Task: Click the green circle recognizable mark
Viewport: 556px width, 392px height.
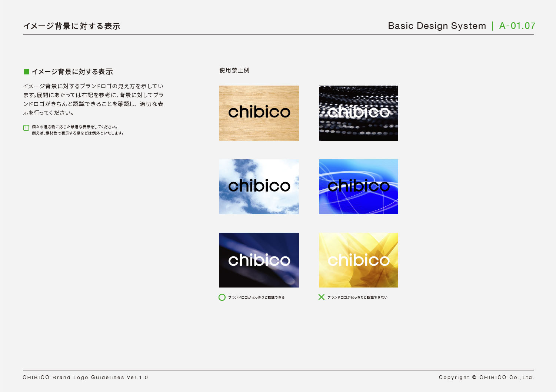Action: [x=222, y=297]
